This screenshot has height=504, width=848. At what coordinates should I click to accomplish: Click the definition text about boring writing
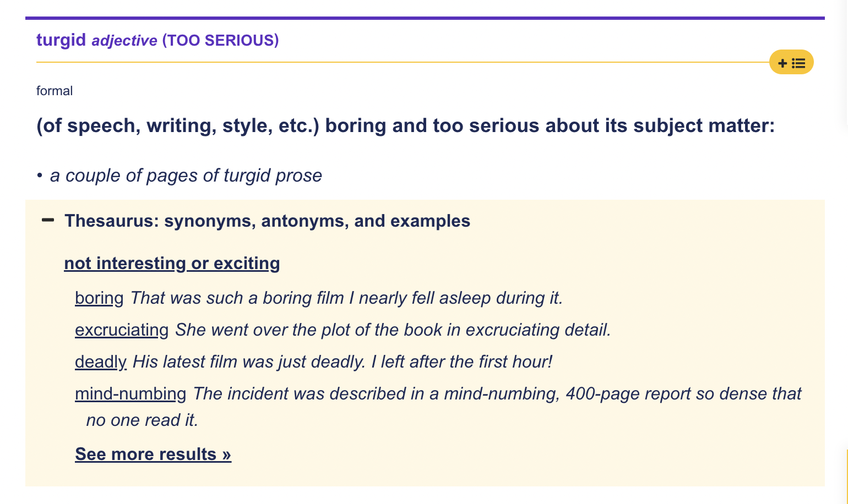click(x=405, y=126)
